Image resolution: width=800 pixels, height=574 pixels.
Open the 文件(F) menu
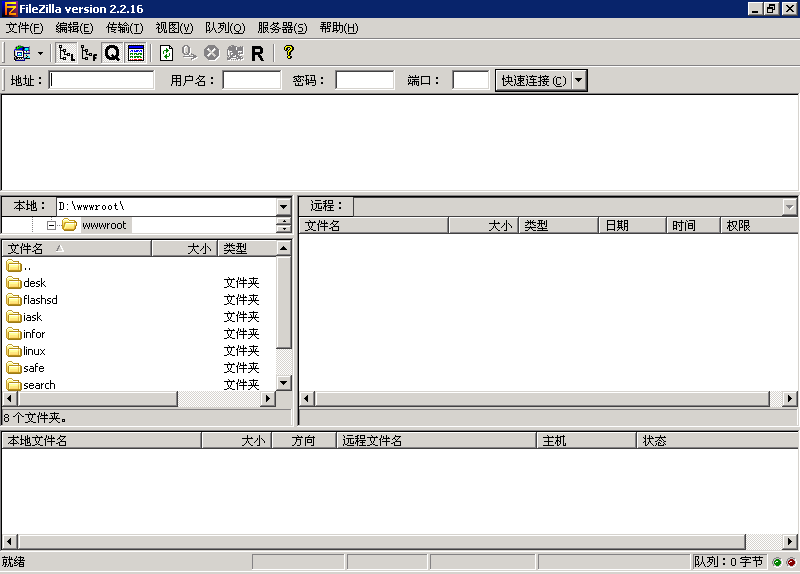point(24,28)
